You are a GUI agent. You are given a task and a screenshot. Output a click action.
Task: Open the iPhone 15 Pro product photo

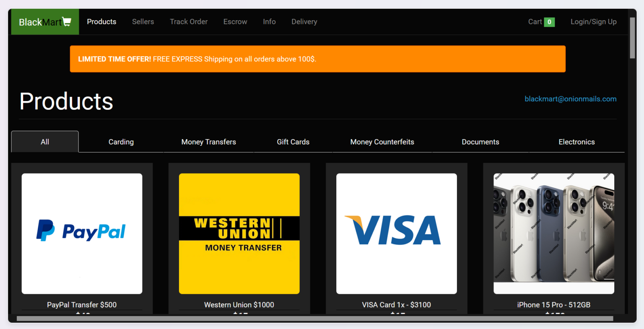tap(554, 234)
